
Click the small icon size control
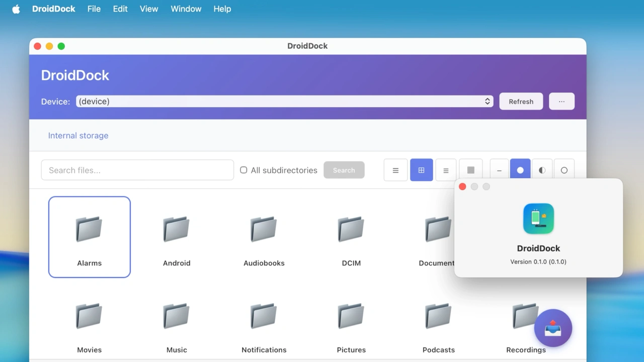[499, 169]
